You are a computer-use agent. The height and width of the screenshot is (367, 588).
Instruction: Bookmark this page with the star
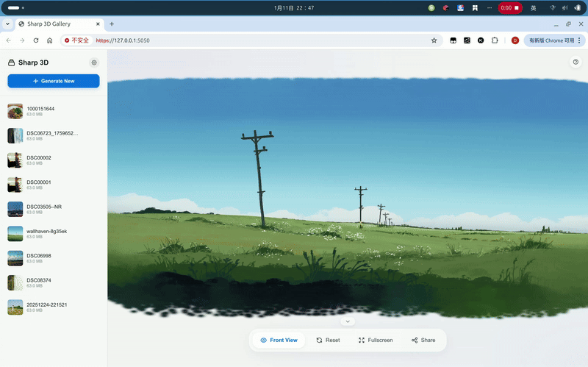(434, 40)
